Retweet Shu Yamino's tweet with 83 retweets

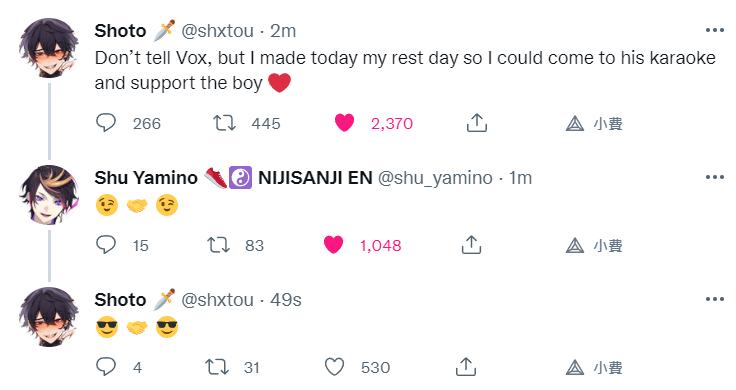tap(219, 245)
